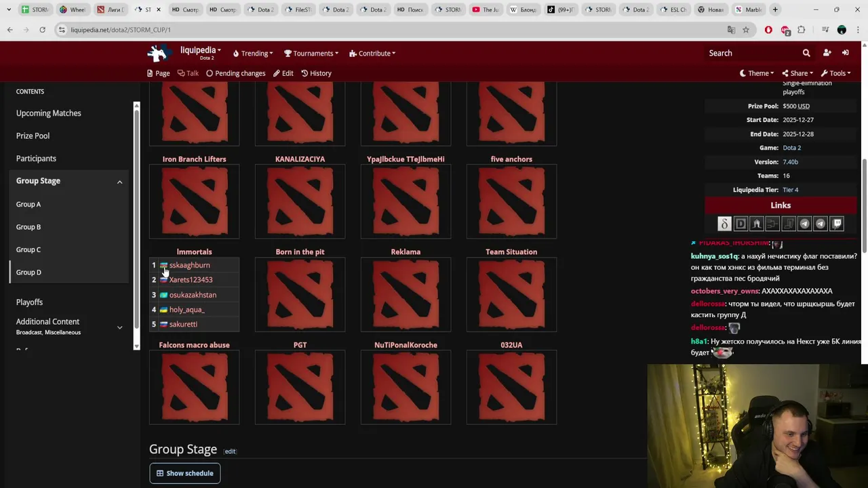Go to Group D in contents
The image size is (868, 488).
pos(28,272)
